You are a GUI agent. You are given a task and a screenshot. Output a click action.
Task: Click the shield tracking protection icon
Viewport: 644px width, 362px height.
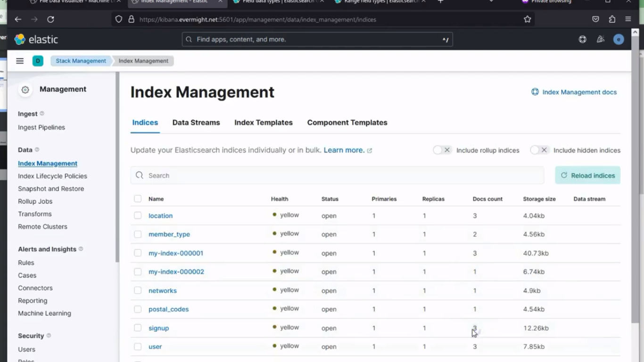(119, 19)
